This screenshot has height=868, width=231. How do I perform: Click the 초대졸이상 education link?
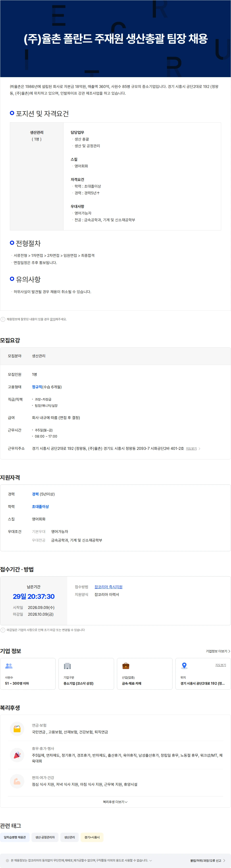[x=40, y=506]
